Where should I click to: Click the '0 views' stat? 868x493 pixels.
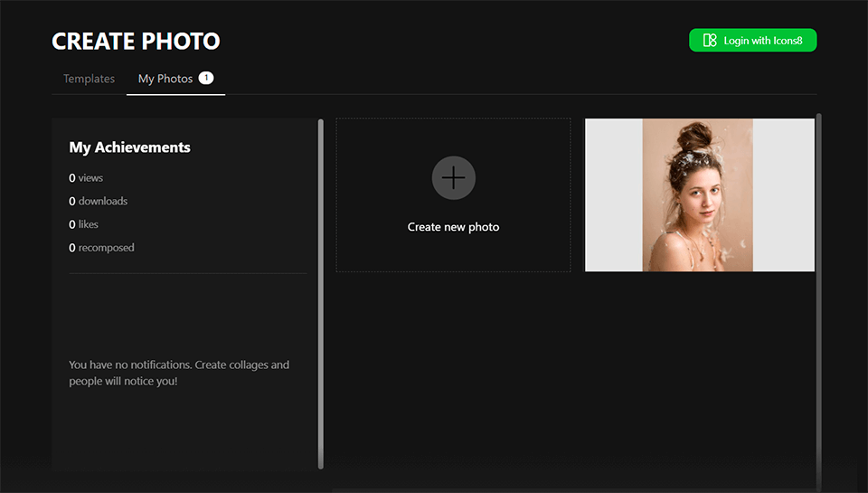tap(86, 178)
